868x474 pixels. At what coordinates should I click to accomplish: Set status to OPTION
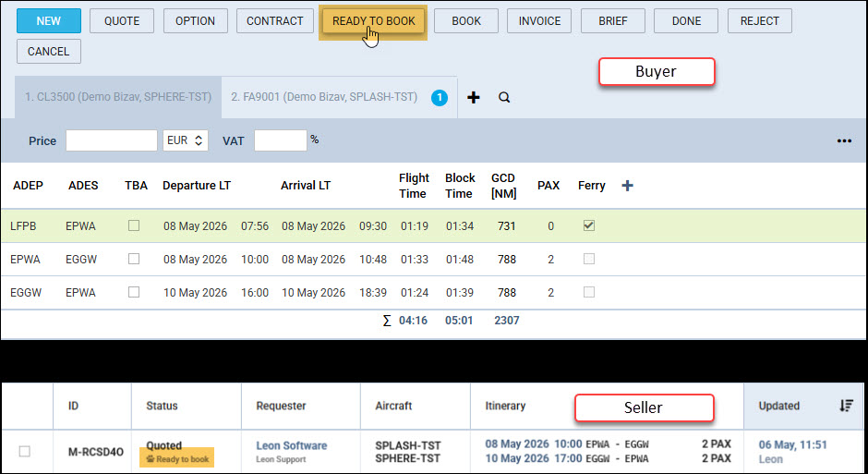click(196, 21)
